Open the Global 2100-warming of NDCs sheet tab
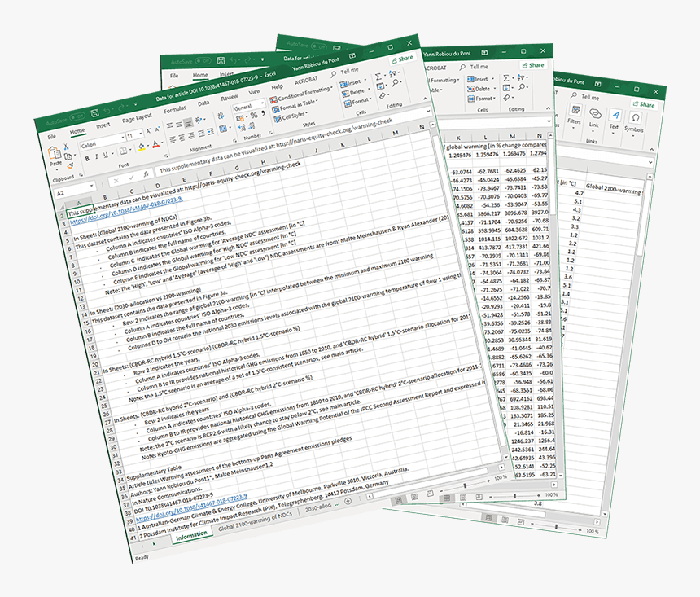Viewport: 700px width, 597px height. [255, 521]
